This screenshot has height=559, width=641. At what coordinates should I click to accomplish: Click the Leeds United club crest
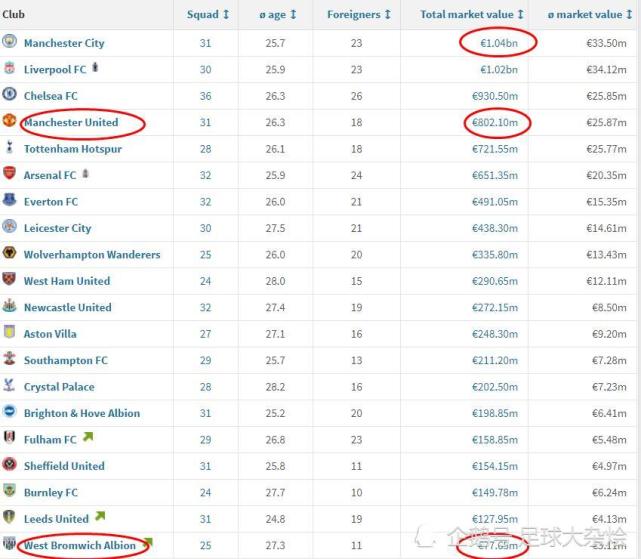click(x=9, y=517)
